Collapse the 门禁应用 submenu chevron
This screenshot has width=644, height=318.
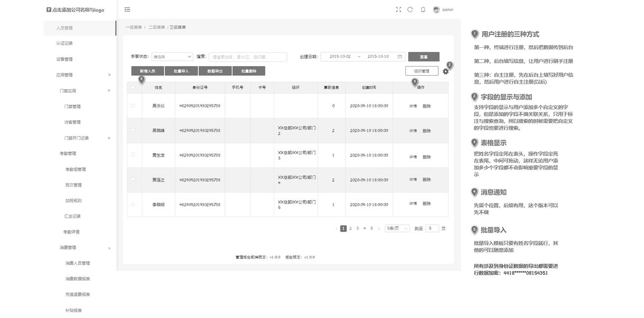[x=109, y=91]
